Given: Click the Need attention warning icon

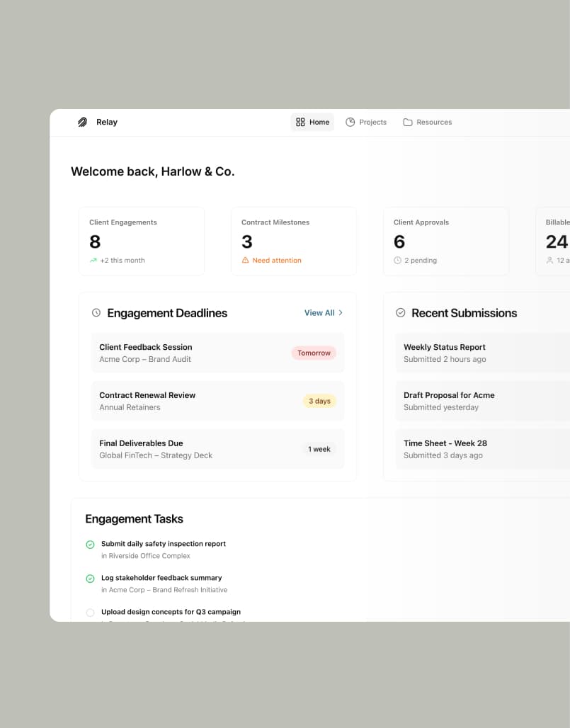Looking at the screenshot, I should coord(246,261).
